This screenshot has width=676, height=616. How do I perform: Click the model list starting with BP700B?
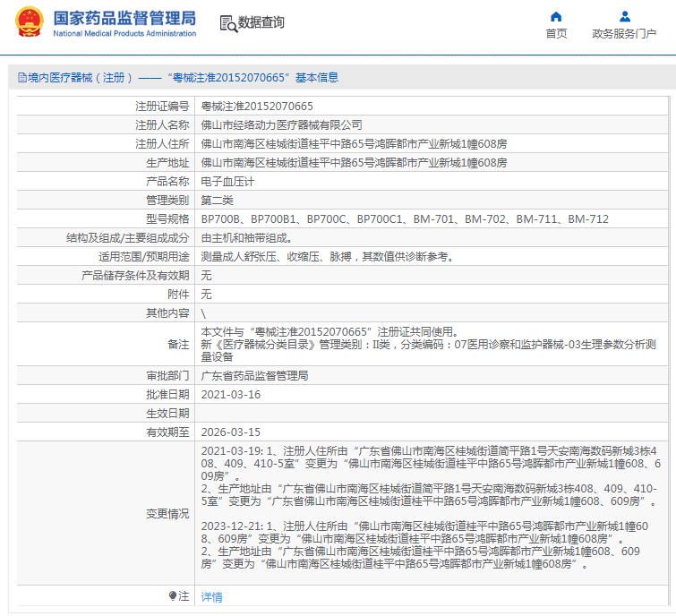click(405, 219)
